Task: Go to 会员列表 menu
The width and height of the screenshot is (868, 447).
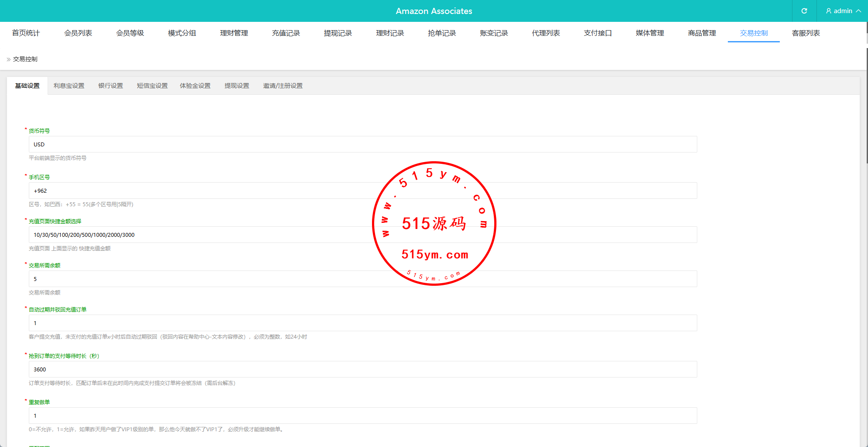Action: click(78, 33)
